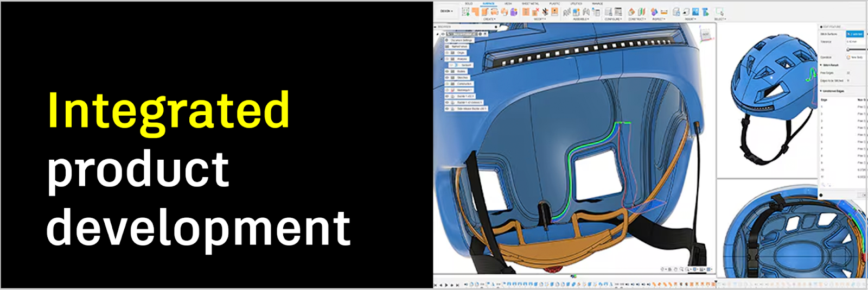Click the Create Sketch icon
The image size is (868, 290).
465,12
